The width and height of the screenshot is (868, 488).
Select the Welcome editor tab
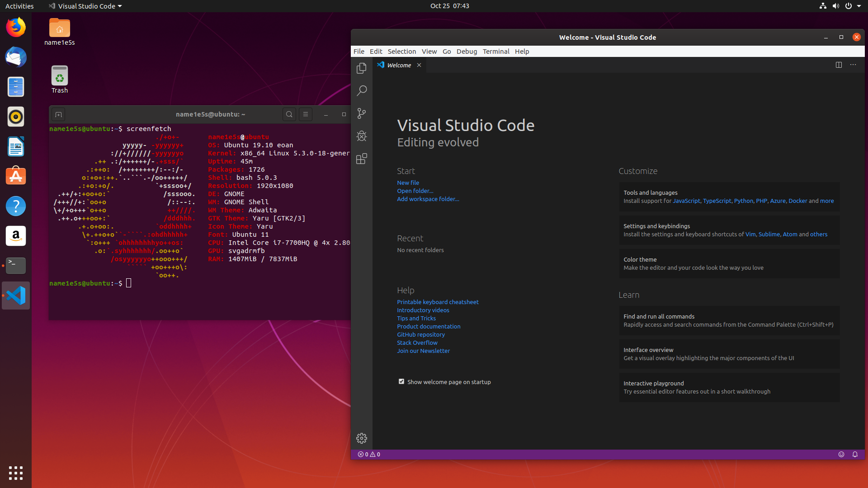click(399, 65)
